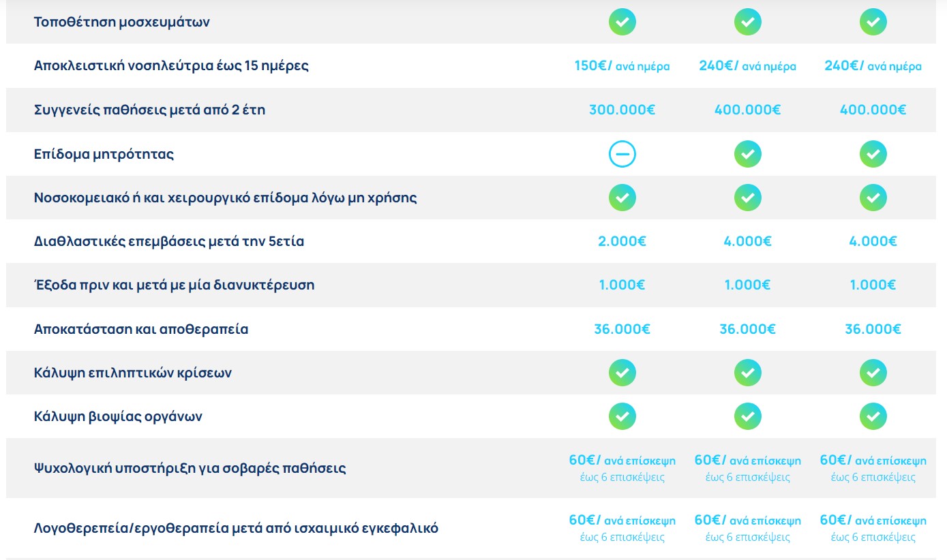Click the Αποκατάσταση και αποθεραπεία row label
The height and width of the screenshot is (560, 947).
coord(141,330)
